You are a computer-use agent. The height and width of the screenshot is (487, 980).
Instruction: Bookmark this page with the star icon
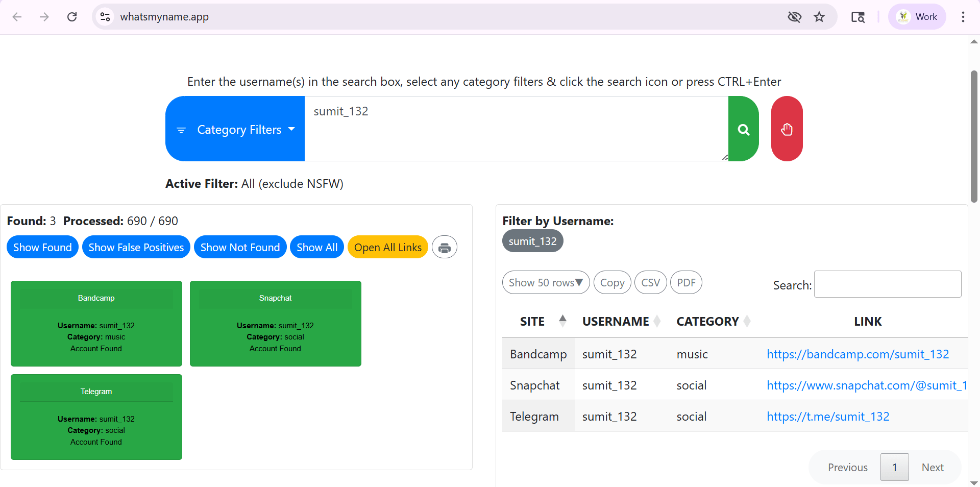click(x=819, y=17)
